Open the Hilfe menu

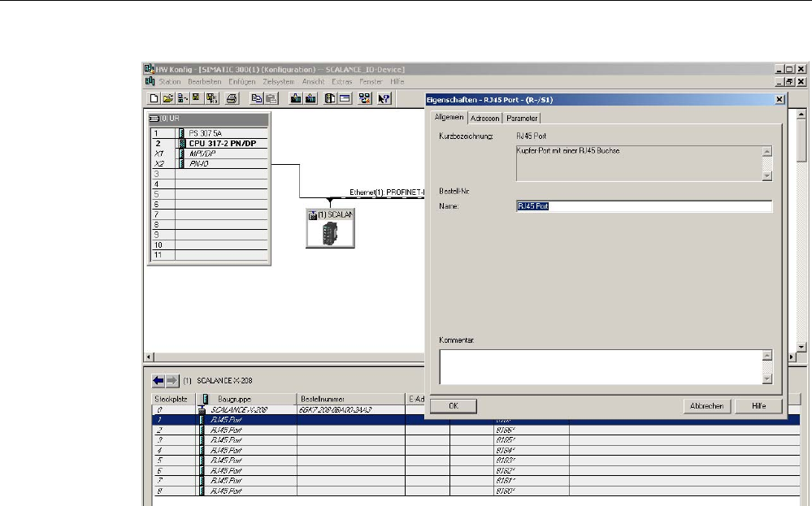397,82
